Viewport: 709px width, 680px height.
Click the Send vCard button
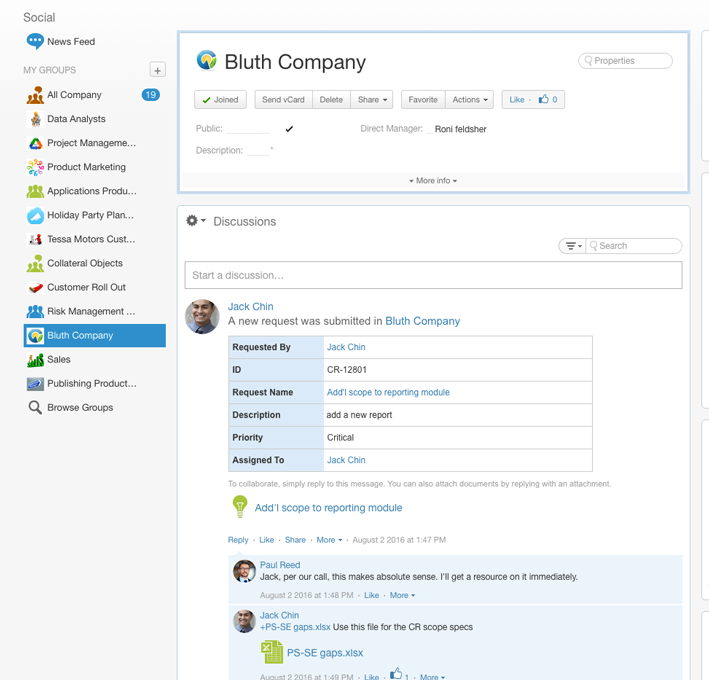(283, 99)
